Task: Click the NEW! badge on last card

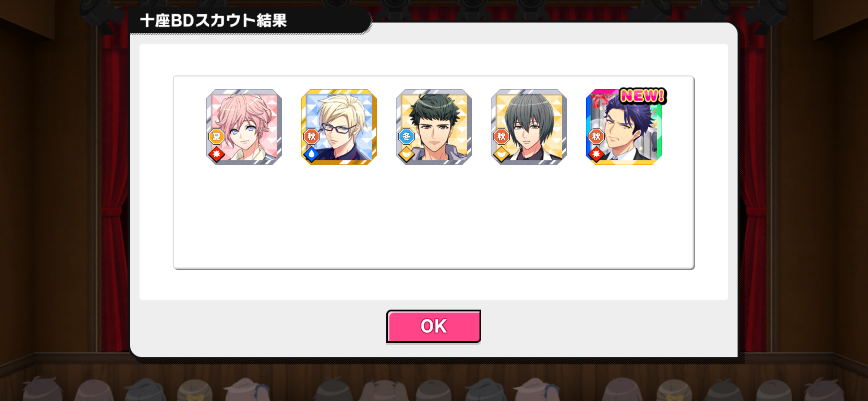Action: click(x=642, y=96)
